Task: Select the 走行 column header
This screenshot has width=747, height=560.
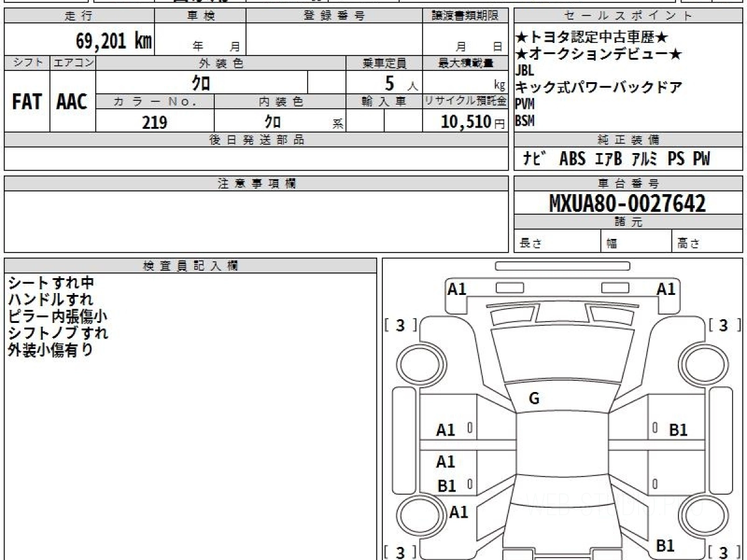Action: click(x=79, y=16)
